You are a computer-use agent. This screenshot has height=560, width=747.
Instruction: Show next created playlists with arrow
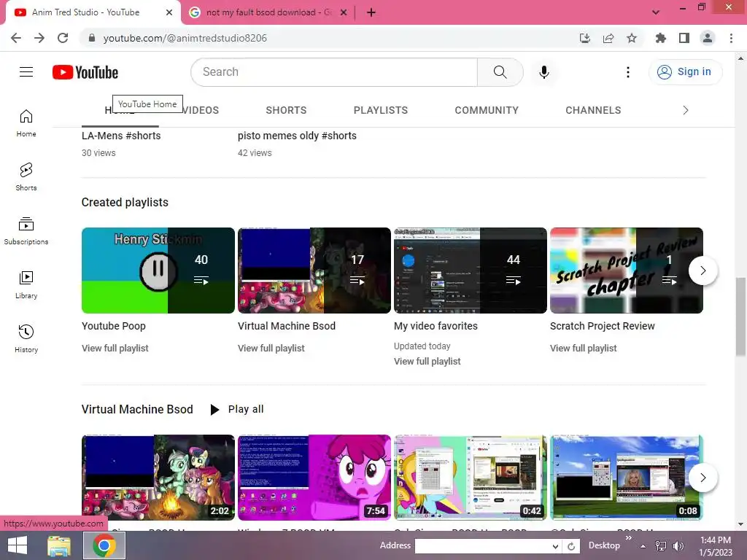point(703,271)
